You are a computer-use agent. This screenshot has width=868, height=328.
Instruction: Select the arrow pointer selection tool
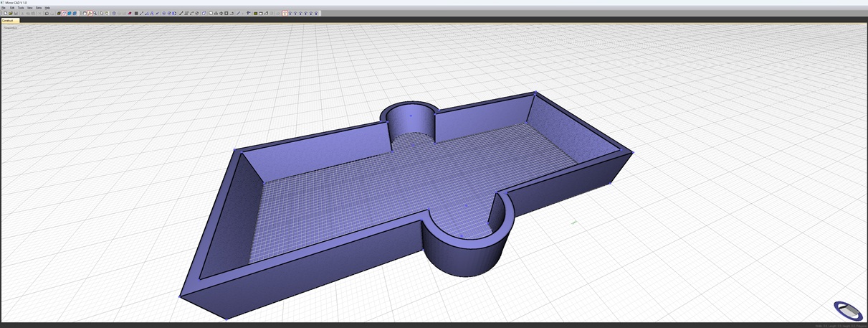[x=102, y=14]
